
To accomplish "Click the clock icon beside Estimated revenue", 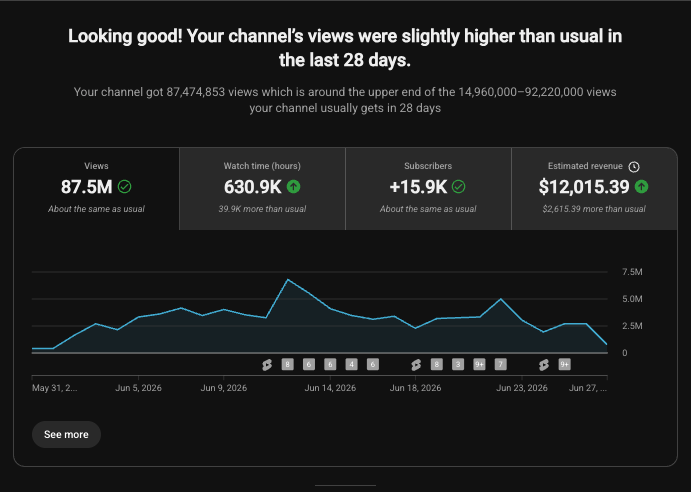I will click(x=634, y=167).
